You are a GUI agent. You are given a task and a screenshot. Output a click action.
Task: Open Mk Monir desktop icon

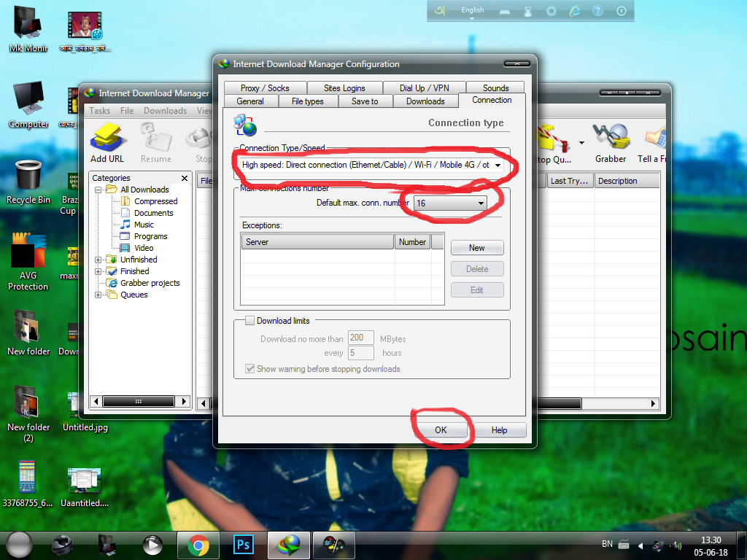(28, 28)
